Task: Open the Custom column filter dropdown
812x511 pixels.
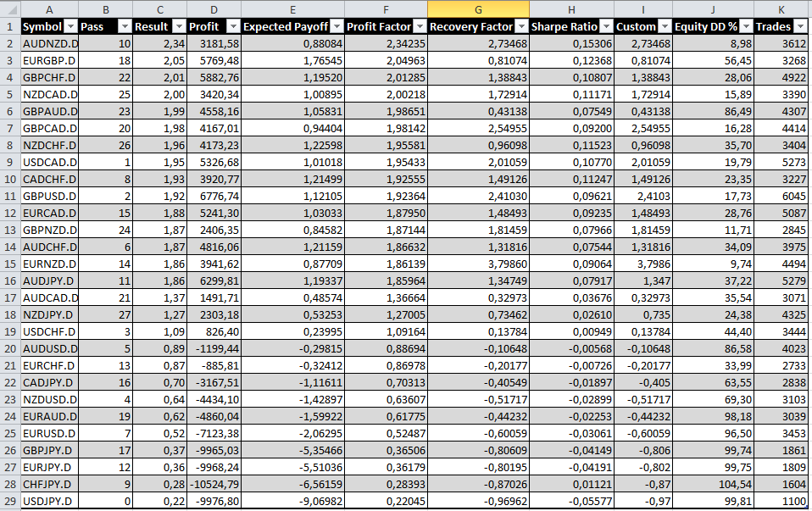Action: 665,27
